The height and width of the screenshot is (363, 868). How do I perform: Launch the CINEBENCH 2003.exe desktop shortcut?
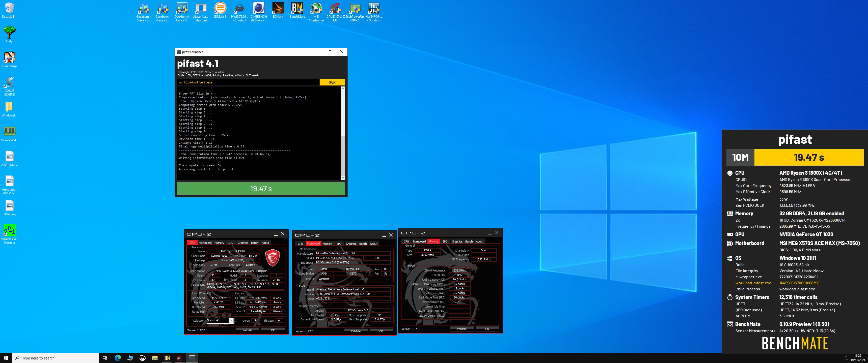pyautogui.click(x=259, y=12)
